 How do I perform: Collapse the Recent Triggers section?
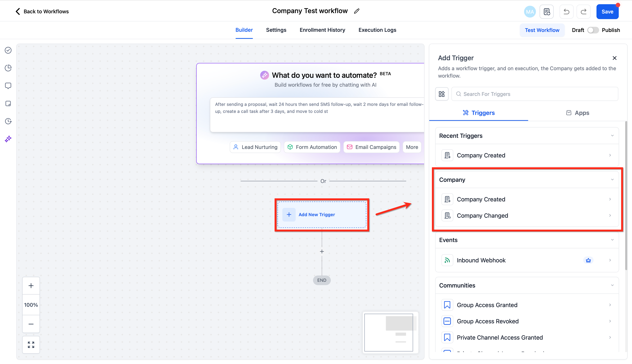point(612,136)
